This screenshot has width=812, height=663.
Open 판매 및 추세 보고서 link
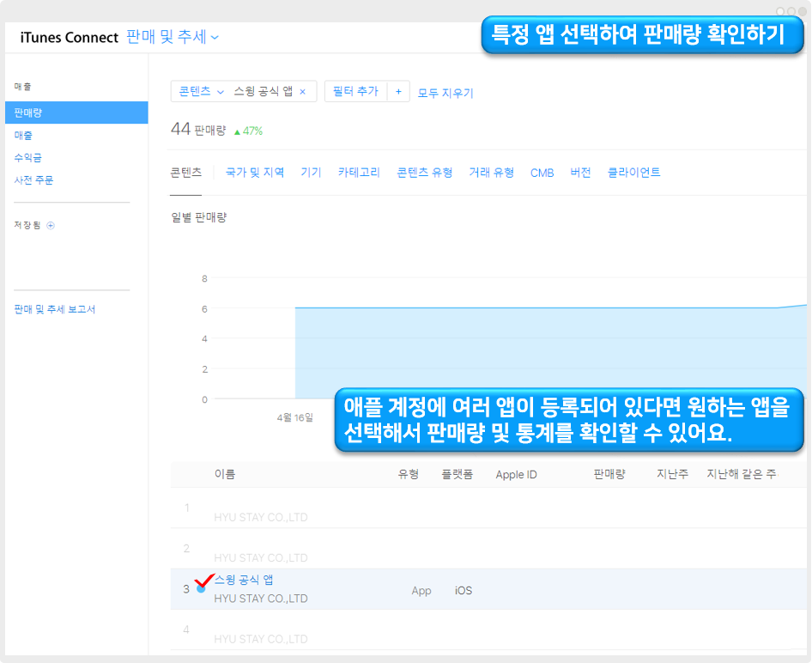click(x=55, y=309)
